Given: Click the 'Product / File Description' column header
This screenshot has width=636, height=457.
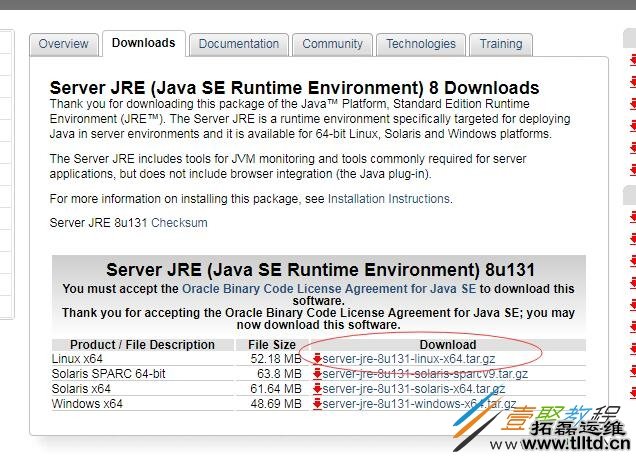Looking at the screenshot, I should point(142,345).
